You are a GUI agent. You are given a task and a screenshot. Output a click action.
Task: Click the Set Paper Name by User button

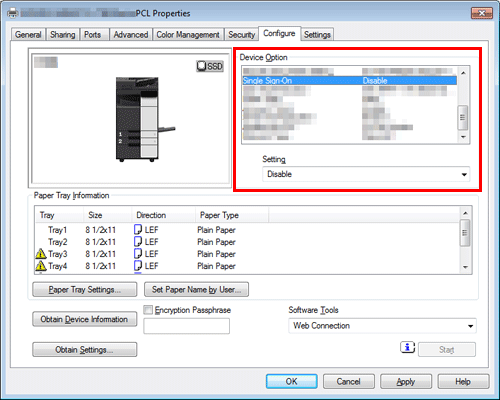tap(196, 289)
